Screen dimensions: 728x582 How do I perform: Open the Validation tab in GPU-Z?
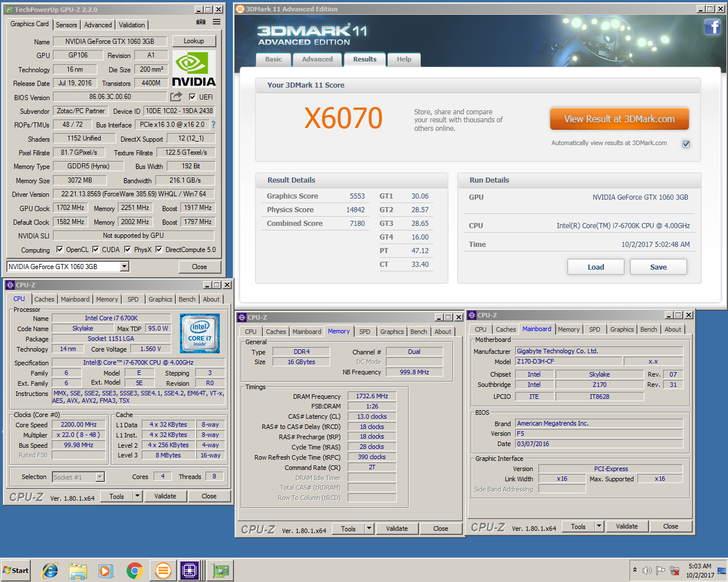tap(131, 25)
